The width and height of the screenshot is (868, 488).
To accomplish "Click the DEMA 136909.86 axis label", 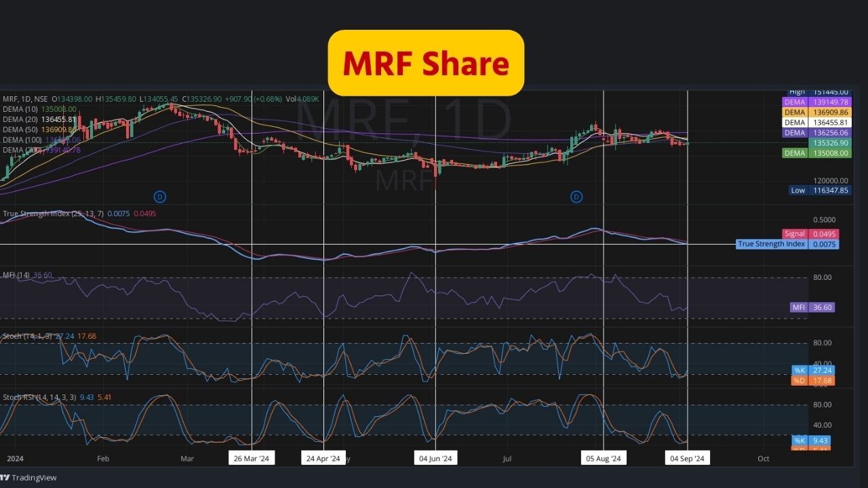I will pyautogui.click(x=817, y=113).
